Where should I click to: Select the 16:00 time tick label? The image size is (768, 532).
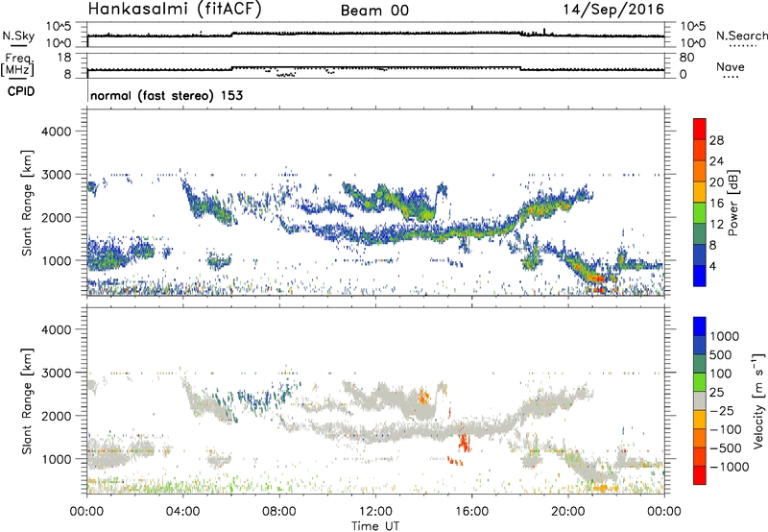point(471,512)
